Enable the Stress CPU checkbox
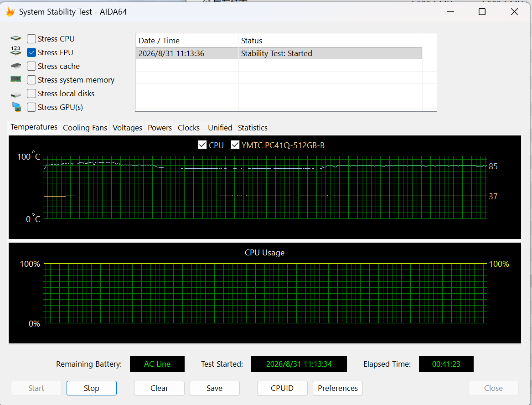The image size is (532, 405). (x=31, y=39)
